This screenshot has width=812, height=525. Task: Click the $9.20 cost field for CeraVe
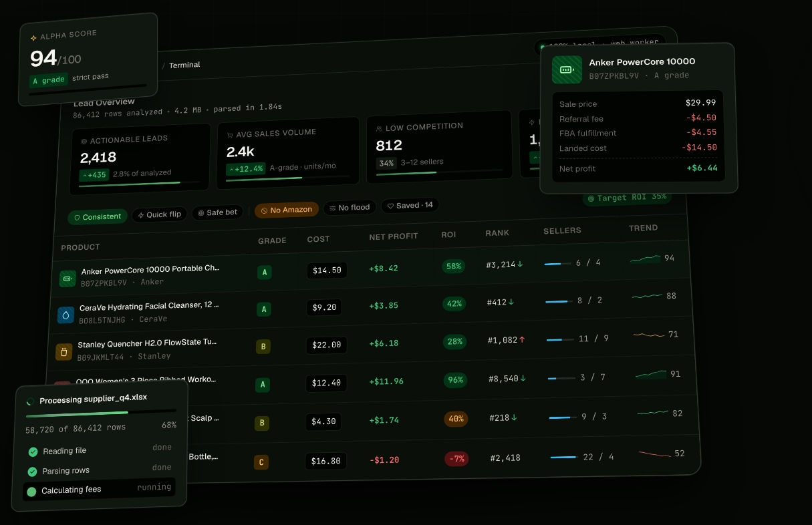325,307
